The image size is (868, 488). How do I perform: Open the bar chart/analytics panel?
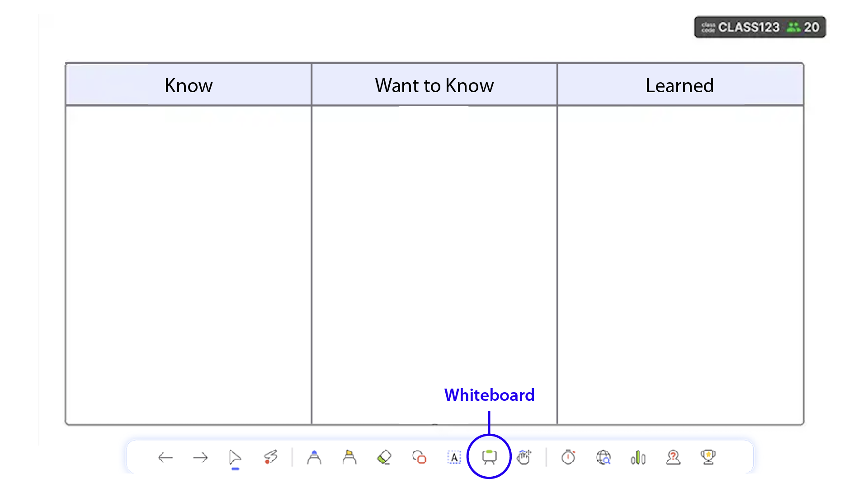point(638,458)
